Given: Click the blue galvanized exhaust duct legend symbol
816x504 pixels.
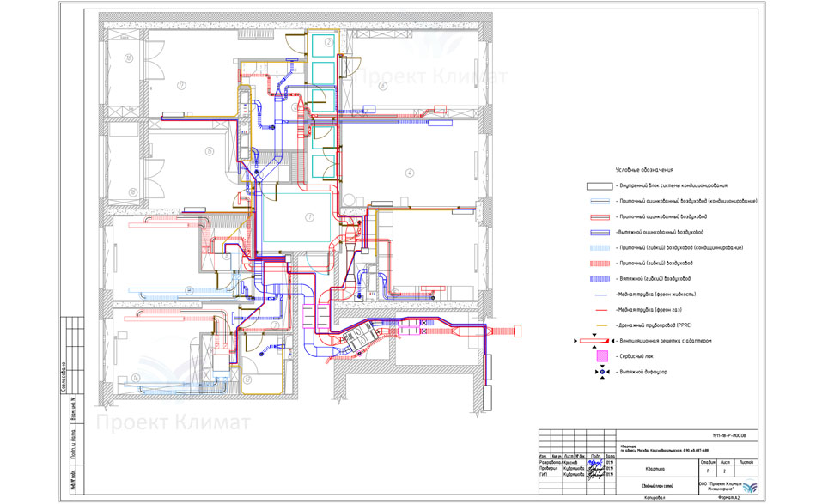Looking at the screenshot, I should click(599, 232).
